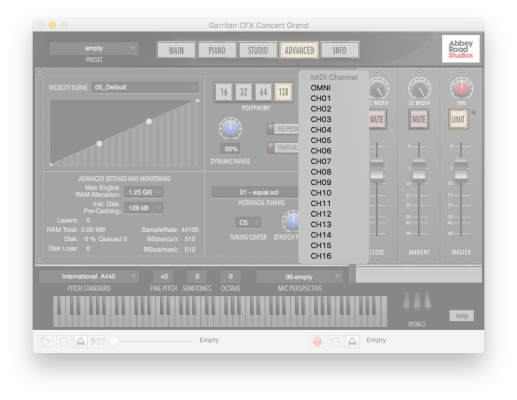Click the player Stop button
Image resolution: width=517 pixels, height=400 pixels.
click(63, 341)
